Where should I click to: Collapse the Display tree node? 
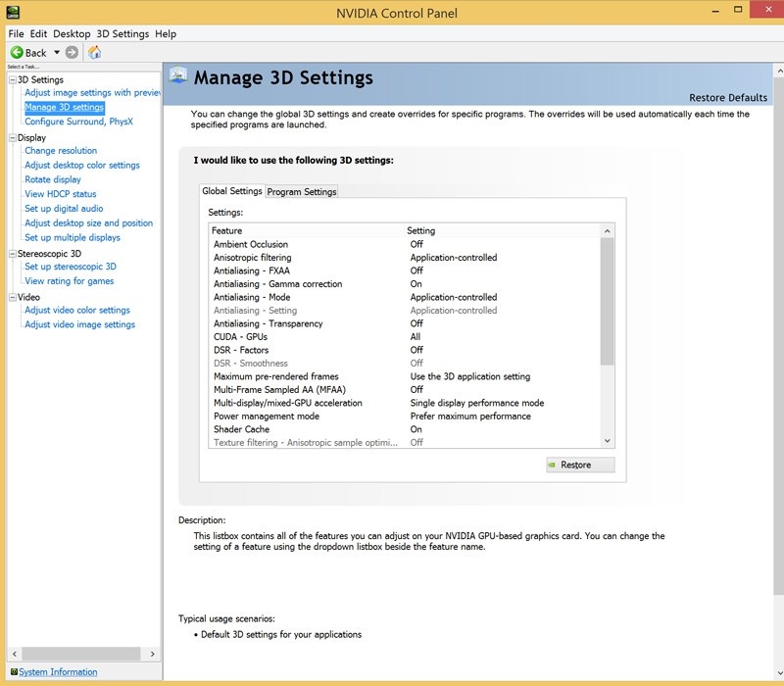pyautogui.click(x=13, y=138)
